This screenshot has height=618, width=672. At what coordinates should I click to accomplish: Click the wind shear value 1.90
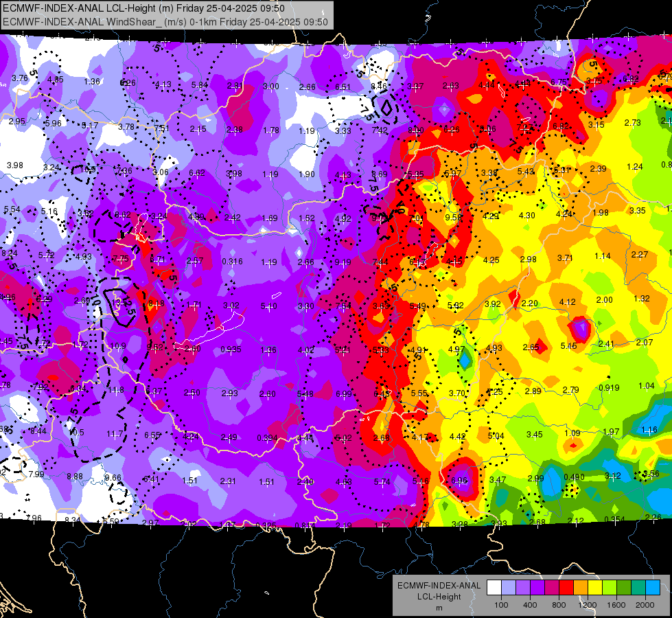tap(307, 174)
